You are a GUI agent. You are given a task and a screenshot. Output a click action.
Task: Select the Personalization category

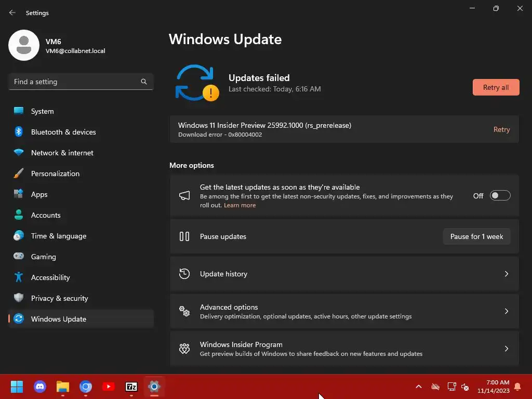click(81, 174)
